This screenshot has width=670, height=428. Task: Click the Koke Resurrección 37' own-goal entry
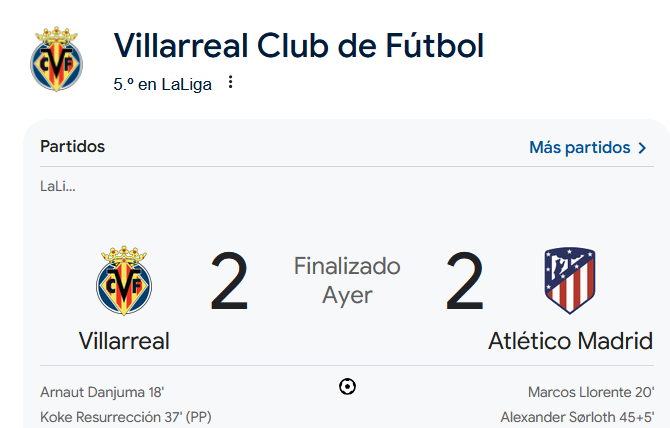click(125, 417)
